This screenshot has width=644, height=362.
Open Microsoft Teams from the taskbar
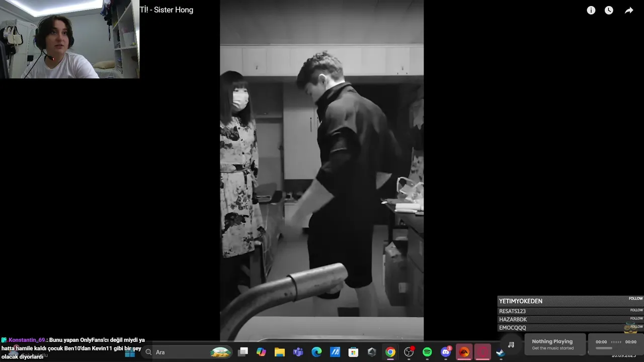point(298,352)
